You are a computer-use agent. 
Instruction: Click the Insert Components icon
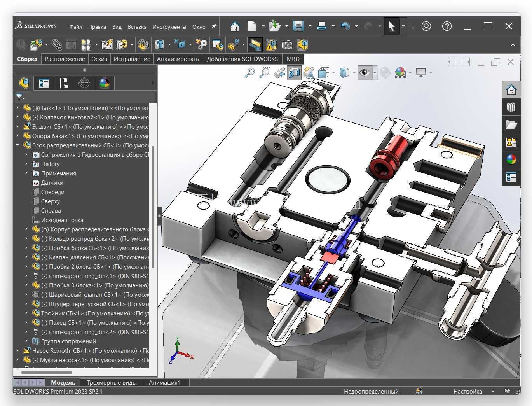(36, 45)
